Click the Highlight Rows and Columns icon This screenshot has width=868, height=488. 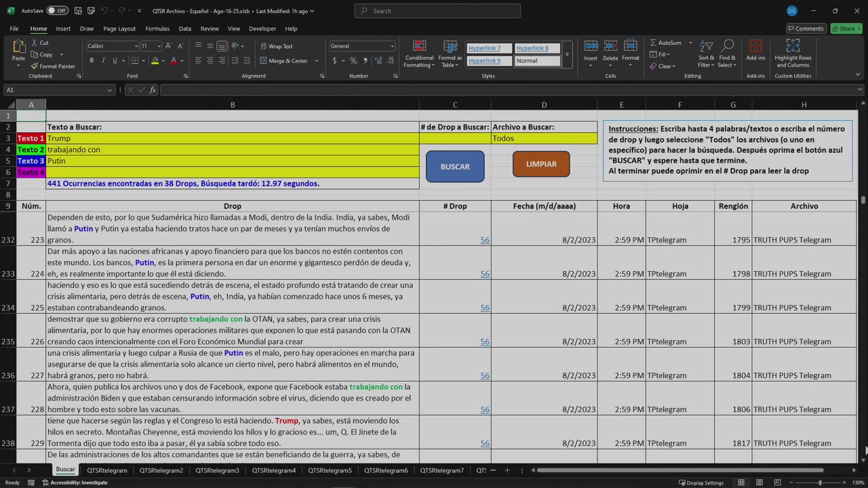pyautogui.click(x=793, y=46)
